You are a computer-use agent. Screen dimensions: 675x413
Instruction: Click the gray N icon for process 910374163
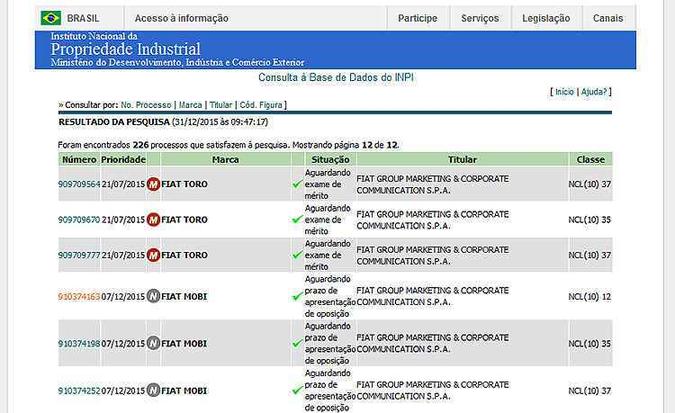coord(153,296)
